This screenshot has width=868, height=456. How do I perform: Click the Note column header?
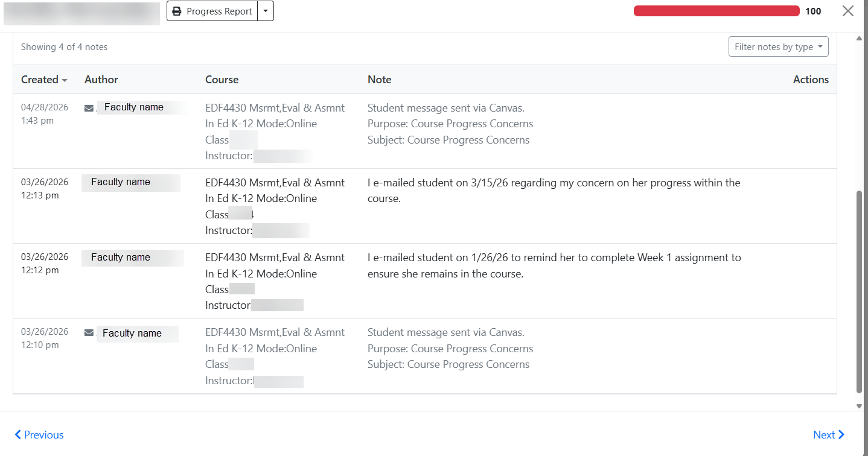click(380, 80)
